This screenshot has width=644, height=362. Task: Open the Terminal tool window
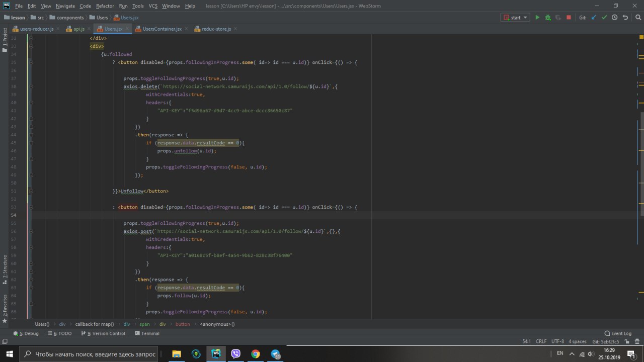[x=147, y=333]
